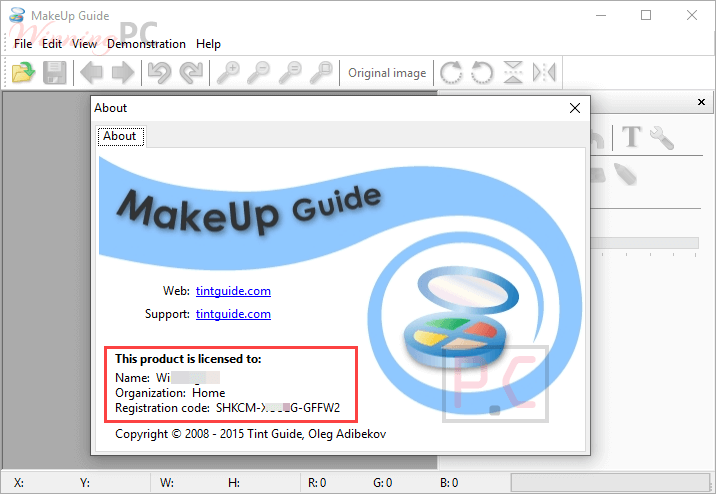Image resolution: width=716 pixels, height=494 pixels.
Task: Adjust the slider in the right panel
Action: coord(645,242)
